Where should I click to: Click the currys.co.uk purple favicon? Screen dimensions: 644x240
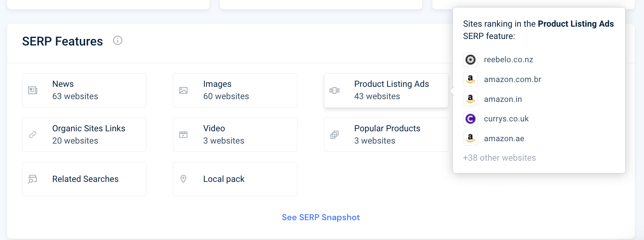pos(470,119)
